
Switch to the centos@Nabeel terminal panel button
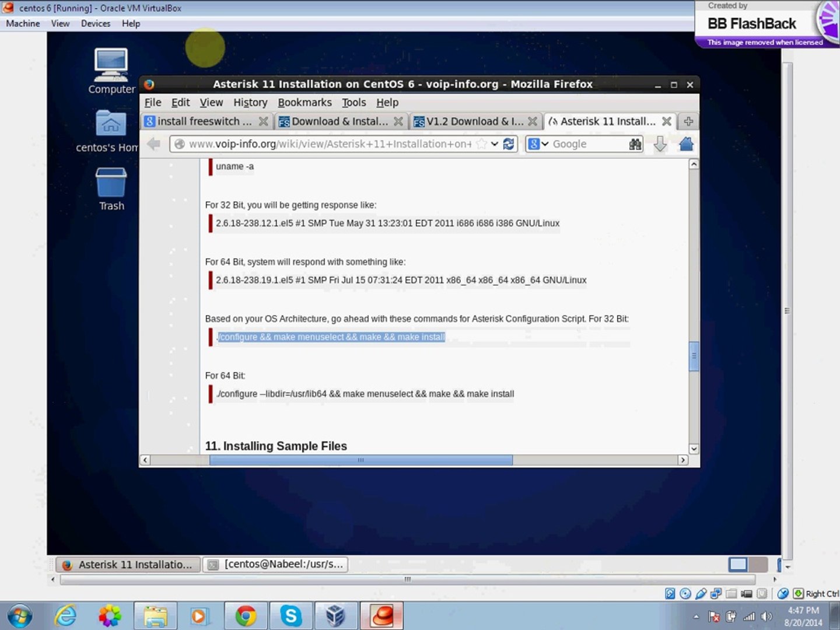(275, 564)
